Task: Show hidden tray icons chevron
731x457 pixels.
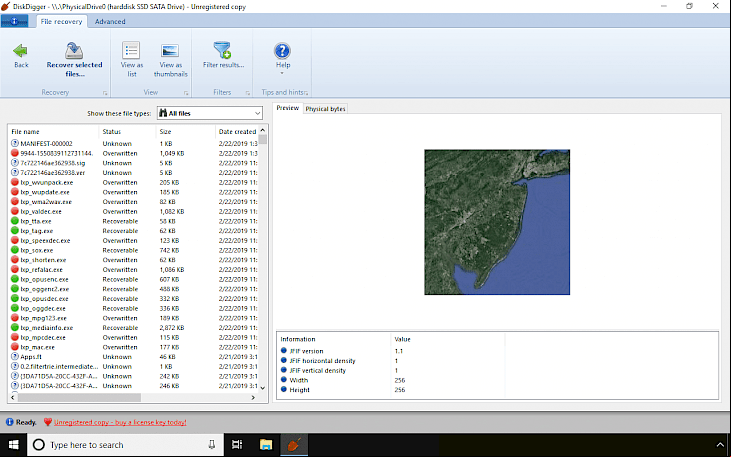Action: [719, 445]
